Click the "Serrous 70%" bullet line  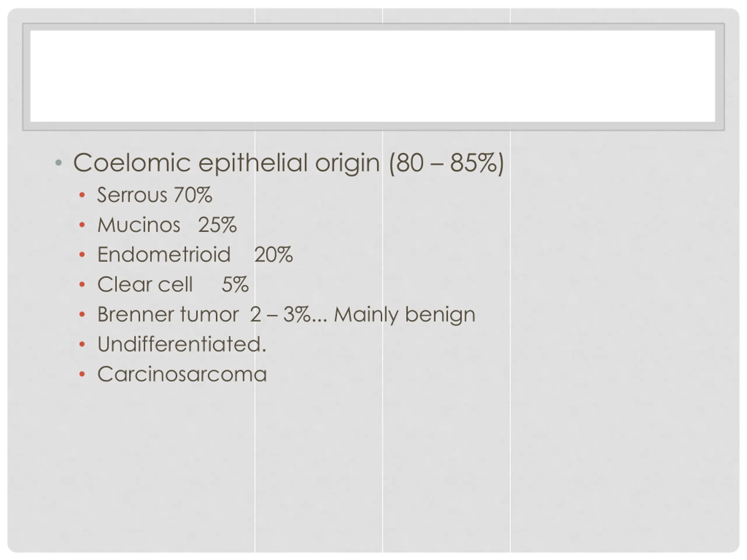155,195
